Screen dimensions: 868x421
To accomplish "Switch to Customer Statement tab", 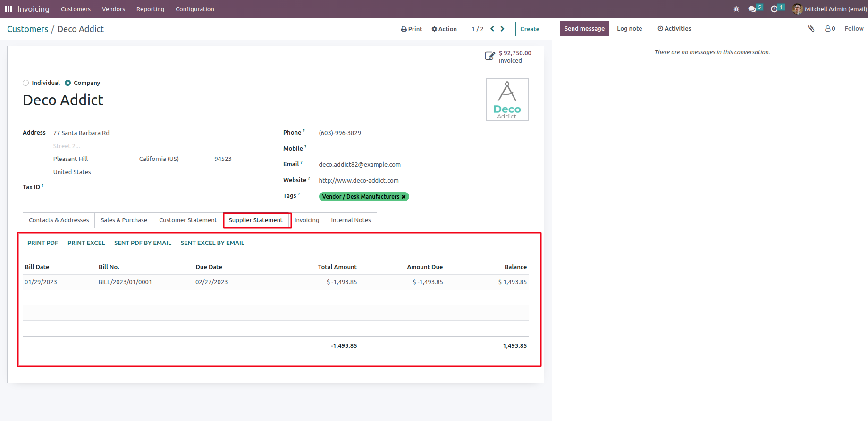I will pyautogui.click(x=188, y=220).
